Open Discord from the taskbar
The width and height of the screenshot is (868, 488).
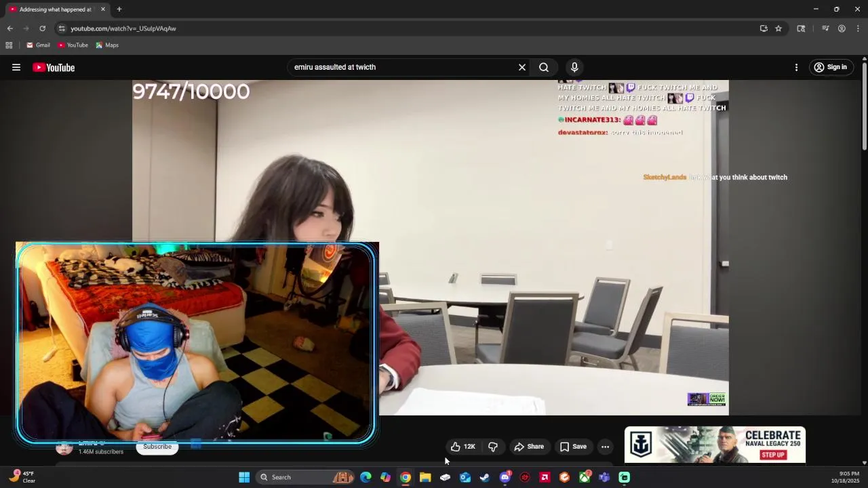pyautogui.click(x=505, y=477)
